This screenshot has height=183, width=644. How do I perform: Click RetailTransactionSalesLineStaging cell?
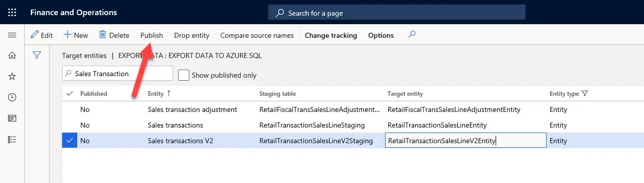click(312, 125)
